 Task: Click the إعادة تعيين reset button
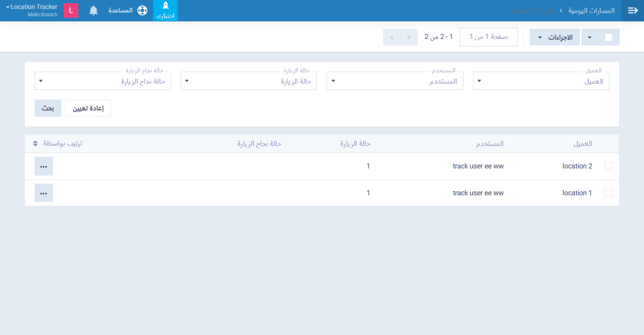pos(88,108)
